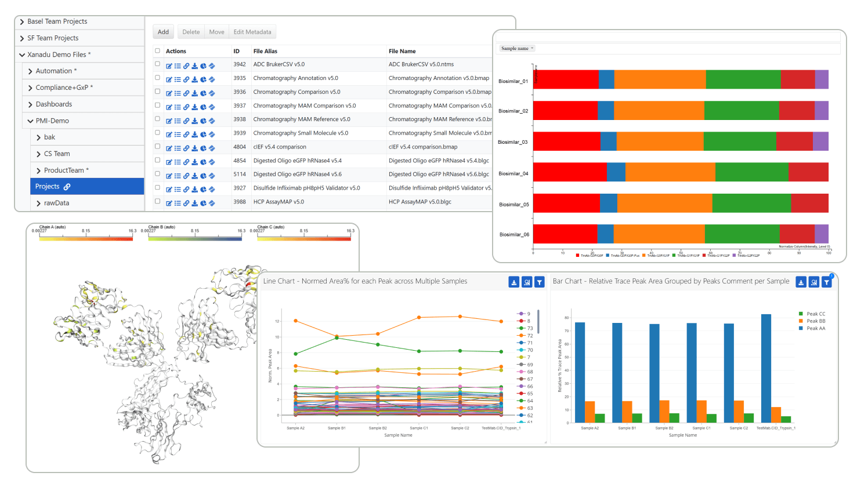The height and width of the screenshot is (487, 868).
Task: Tick the checkbox for ADC BrukerCSV v5.0
Action: point(157,64)
